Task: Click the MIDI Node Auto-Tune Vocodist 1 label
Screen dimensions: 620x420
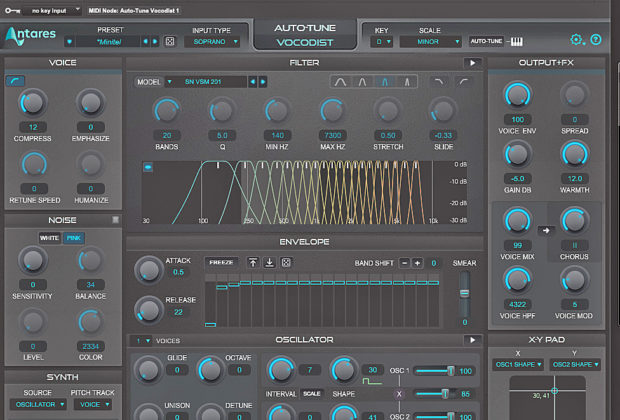Action: pyautogui.click(x=134, y=10)
